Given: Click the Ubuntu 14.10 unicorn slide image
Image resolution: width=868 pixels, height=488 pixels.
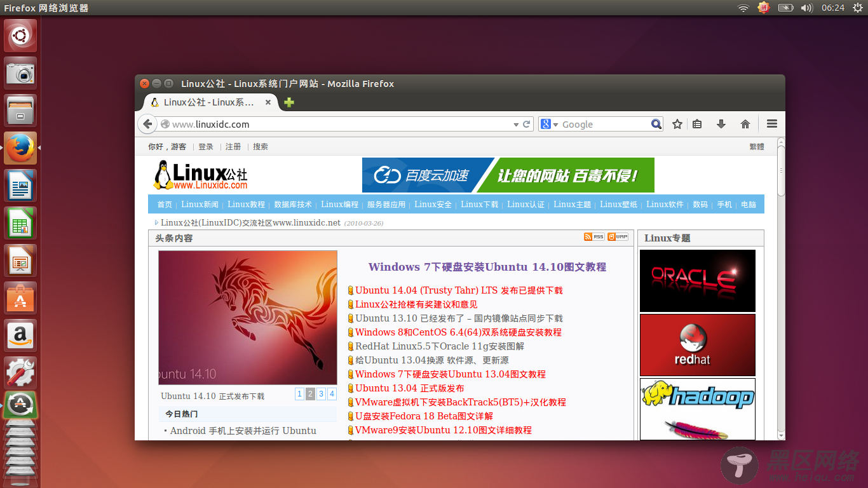Looking at the screenshot, I should click(248, 318).
